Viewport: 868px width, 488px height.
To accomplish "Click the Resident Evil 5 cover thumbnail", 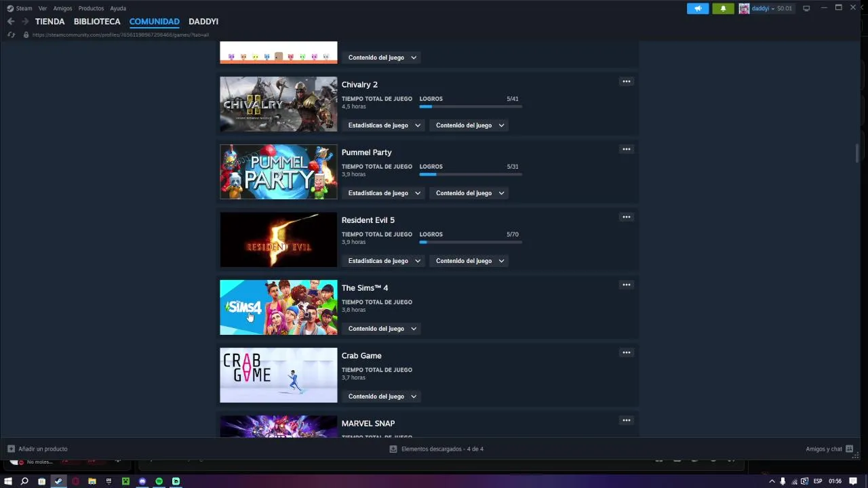I will [x=279, y=239].
